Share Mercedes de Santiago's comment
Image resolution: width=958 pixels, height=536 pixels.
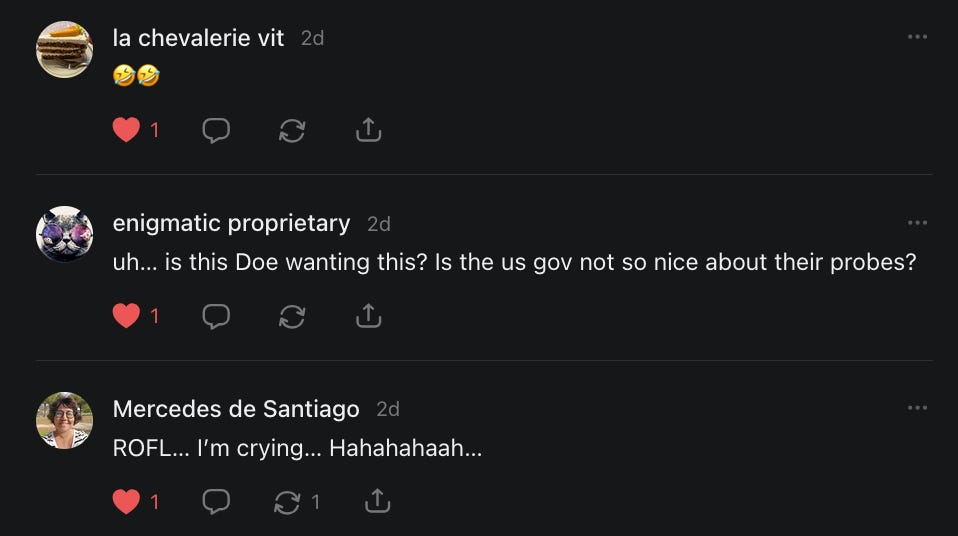coord(378,501)
